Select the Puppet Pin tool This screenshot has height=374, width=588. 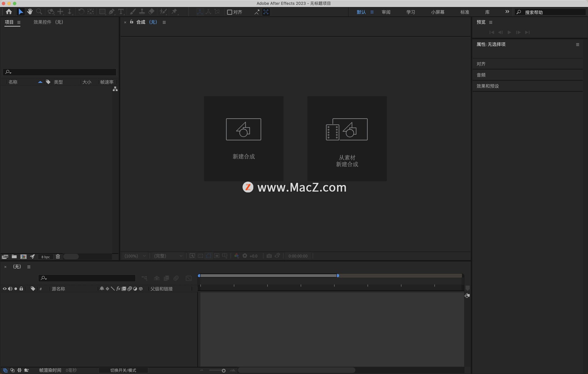175,12
